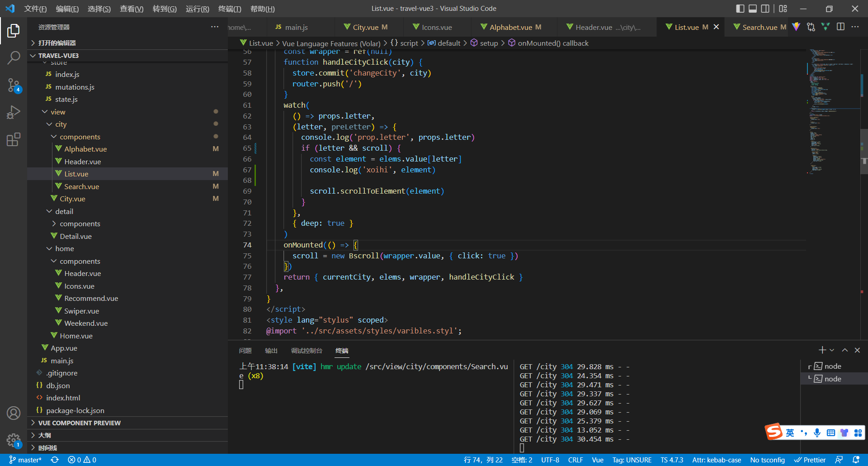
Task: Collapse the detail folder
Action: (x=127, y=211)
